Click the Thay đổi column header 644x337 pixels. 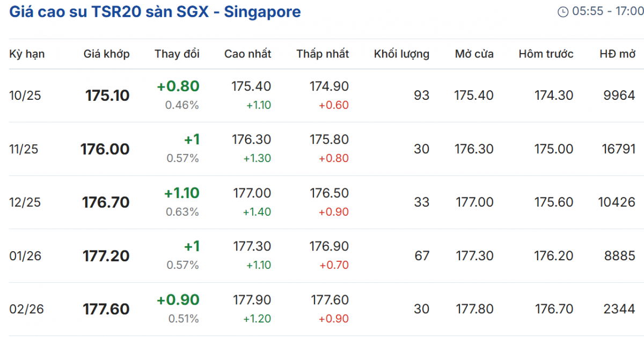tap(177, 54)
